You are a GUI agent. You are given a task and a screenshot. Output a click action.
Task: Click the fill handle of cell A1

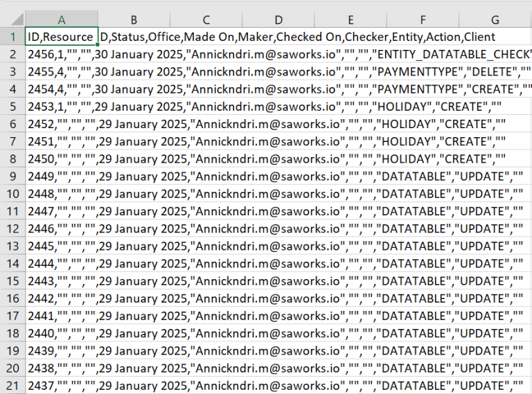[x=98, y=45]
